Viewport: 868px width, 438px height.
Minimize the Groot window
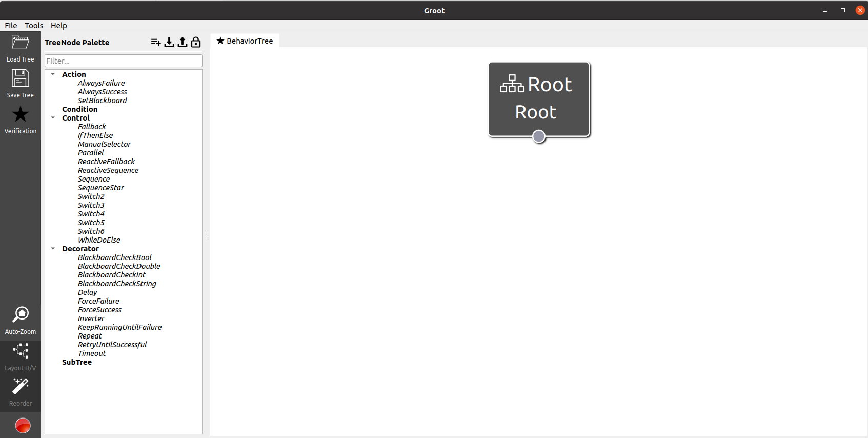pos(825,10)
